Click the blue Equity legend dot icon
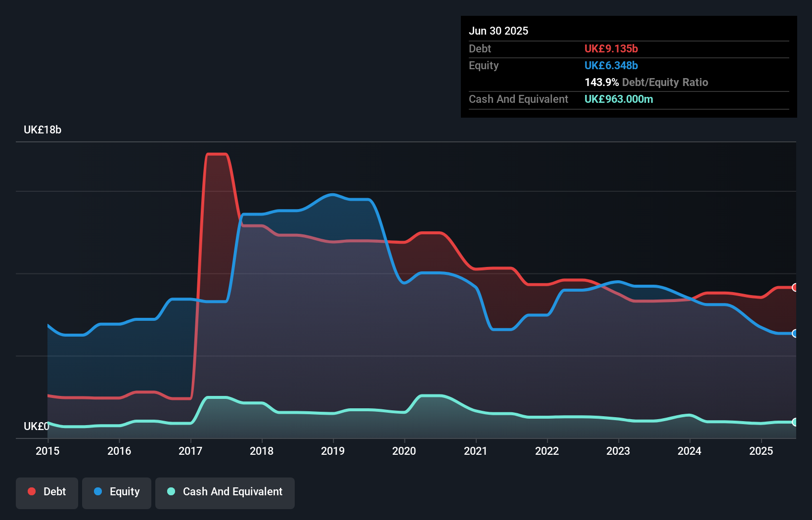The image size is (812, 520). 98,491
